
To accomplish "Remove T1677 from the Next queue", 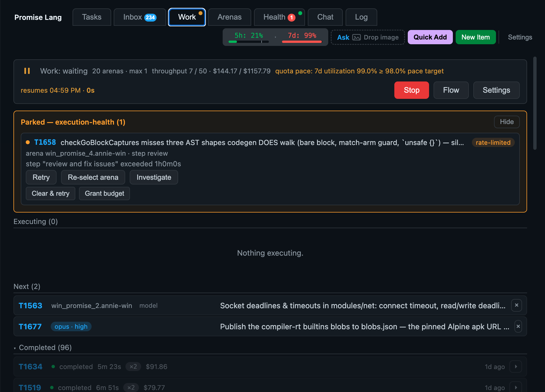I will coord(518,326).
